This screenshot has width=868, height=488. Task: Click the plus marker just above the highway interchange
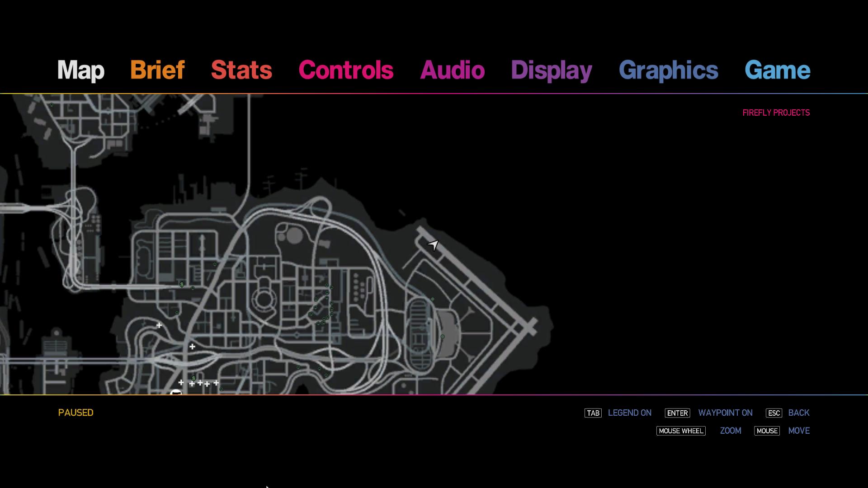[192, 347]
